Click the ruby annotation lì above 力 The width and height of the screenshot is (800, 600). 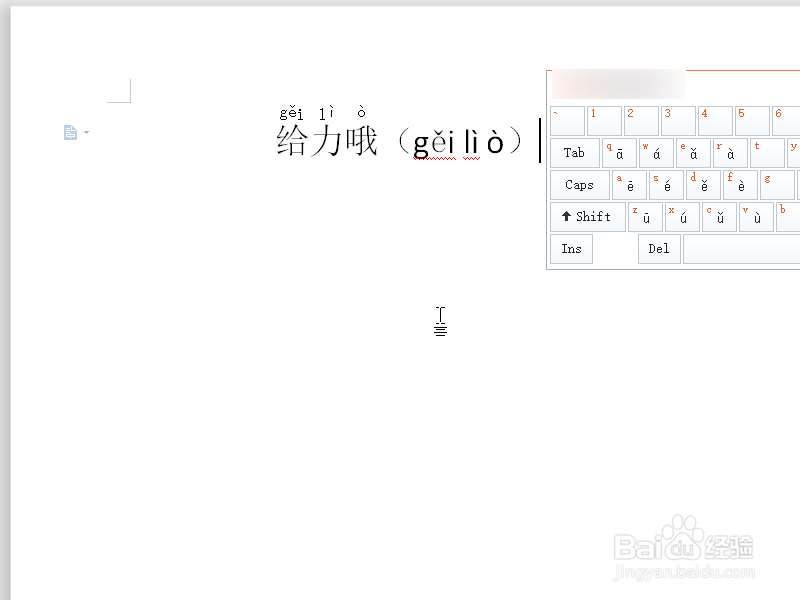coord(327,113)
